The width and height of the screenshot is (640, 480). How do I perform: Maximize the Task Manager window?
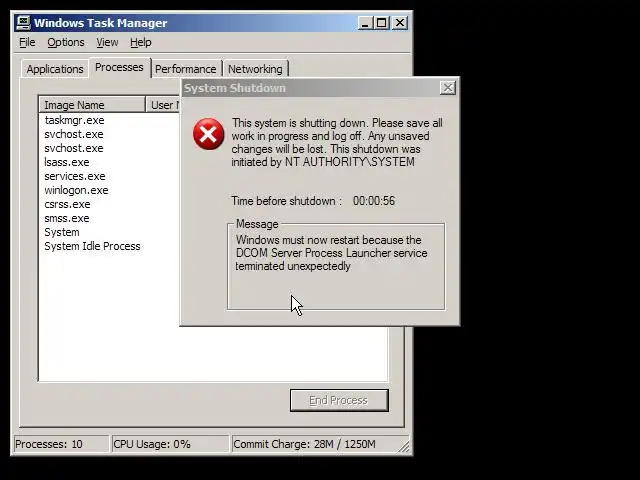coord(382,23)
